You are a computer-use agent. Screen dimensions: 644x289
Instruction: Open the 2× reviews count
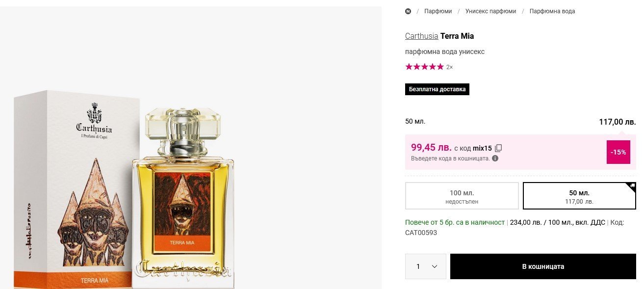[x=449, y=67]
